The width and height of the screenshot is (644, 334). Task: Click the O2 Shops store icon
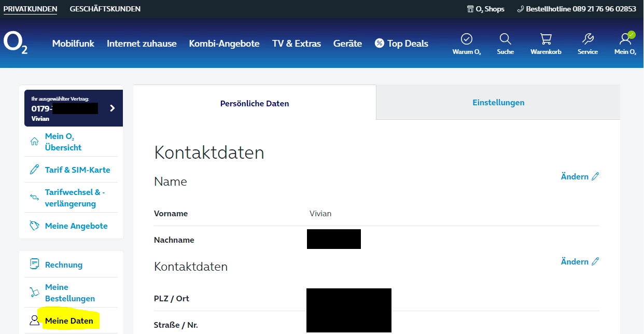pyautogui.click(x=470, y=9)
